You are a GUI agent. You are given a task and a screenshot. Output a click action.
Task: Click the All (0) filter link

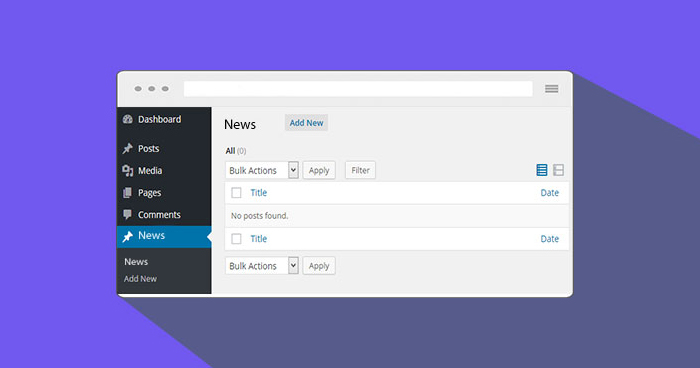pyautogui.click(x=236, y=151)
